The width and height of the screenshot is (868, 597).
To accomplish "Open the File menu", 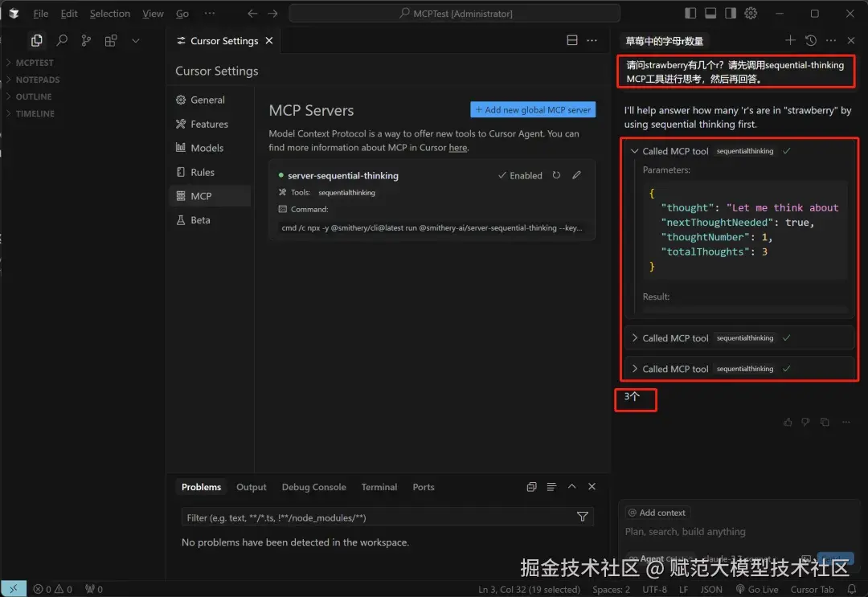I will tap(40, 14).
